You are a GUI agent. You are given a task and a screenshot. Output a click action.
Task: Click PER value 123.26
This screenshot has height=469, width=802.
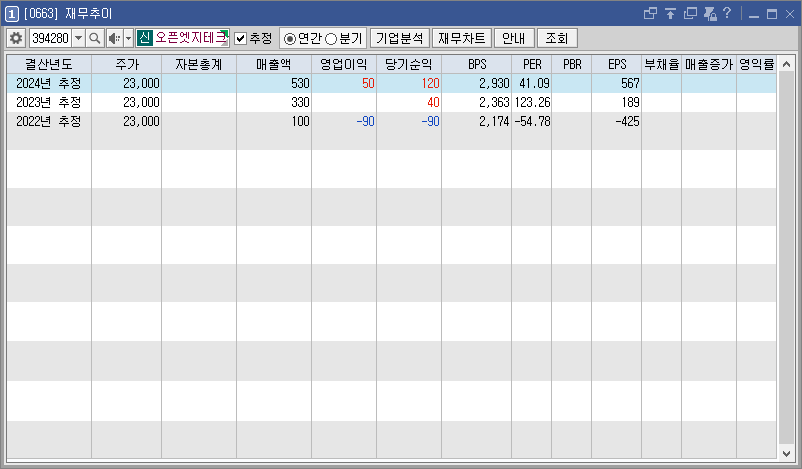point(532,102)
